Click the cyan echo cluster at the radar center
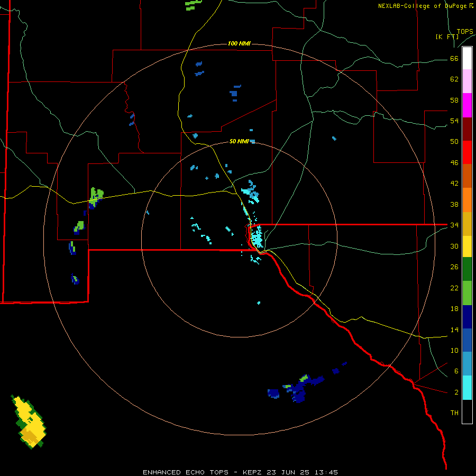Screen dimensions: 476x476 [257, 237]
